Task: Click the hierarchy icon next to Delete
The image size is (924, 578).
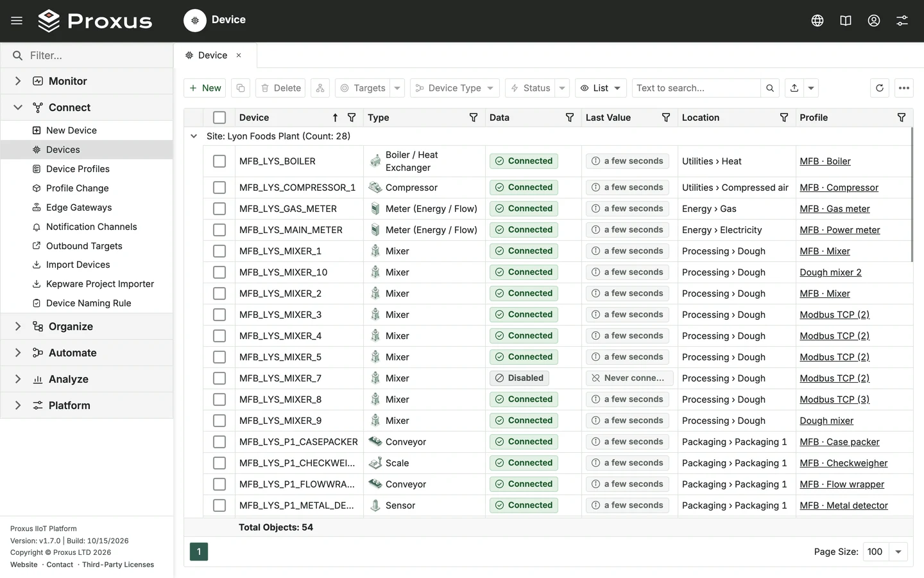Action: (320, 88)
